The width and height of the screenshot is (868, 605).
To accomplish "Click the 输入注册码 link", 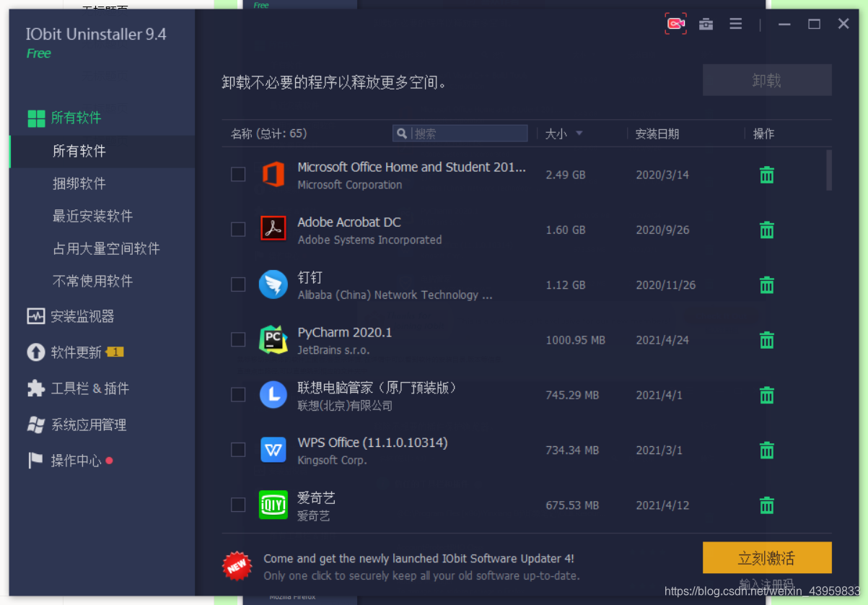I will [x=767, y=584].
